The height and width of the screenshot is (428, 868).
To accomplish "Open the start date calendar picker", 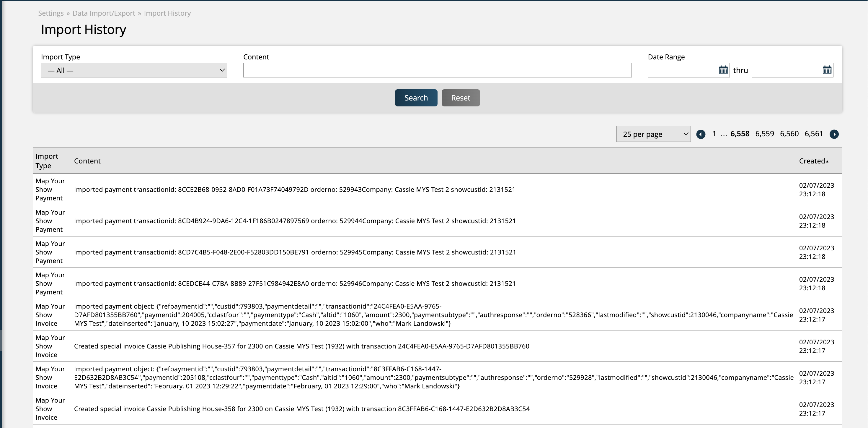I will [x=723, y=70].
